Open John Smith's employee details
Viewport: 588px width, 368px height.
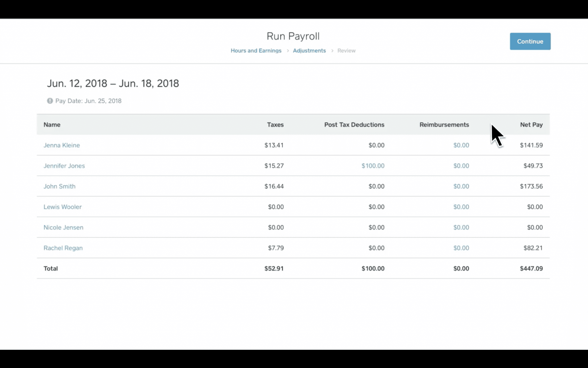click(59, 186)
